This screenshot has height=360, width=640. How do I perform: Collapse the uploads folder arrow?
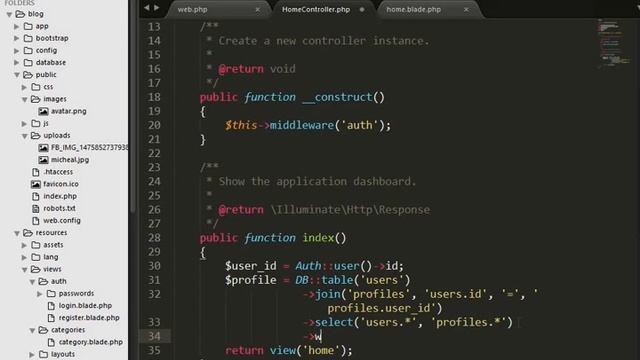(x=24, y=136)
